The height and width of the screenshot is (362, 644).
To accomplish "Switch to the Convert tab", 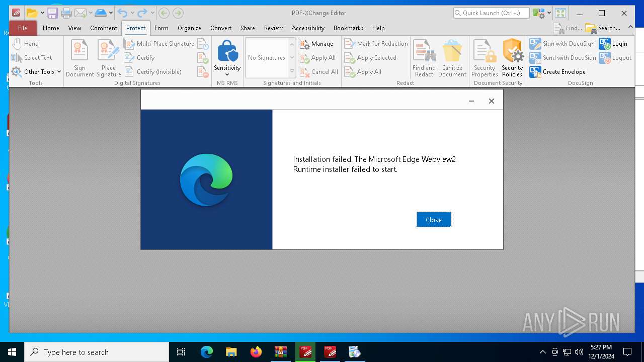I will point(221,28).
